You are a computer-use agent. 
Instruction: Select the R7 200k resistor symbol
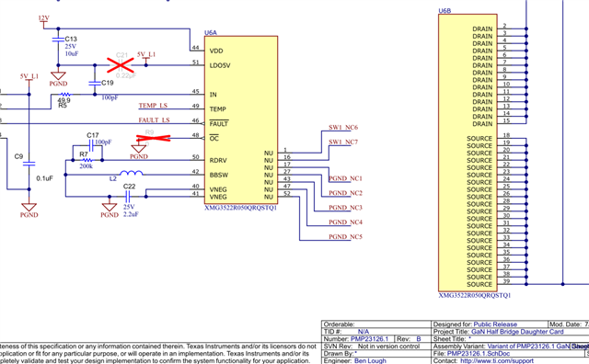(87, 160)
